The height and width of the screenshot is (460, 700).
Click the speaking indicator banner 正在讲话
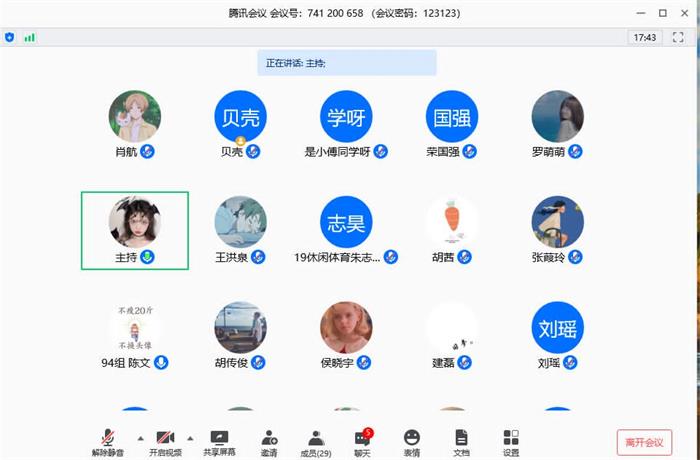tap(346, 63)
